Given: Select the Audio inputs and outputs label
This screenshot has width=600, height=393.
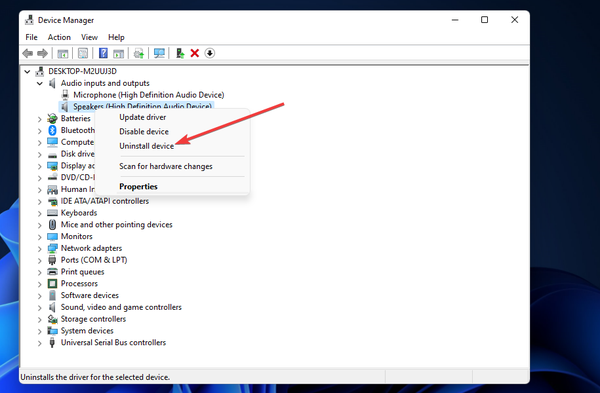Looking at the screenshot, I should (x=105, y=83).
